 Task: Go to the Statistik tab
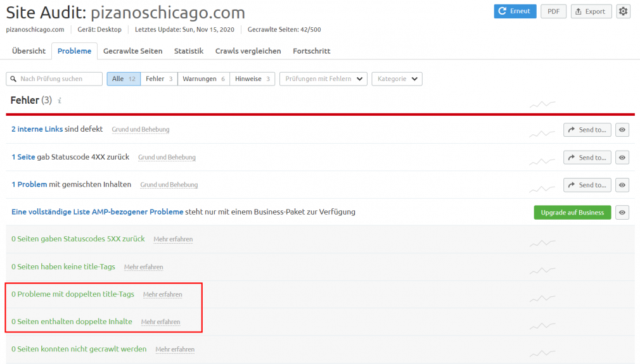tap(189, 51)
